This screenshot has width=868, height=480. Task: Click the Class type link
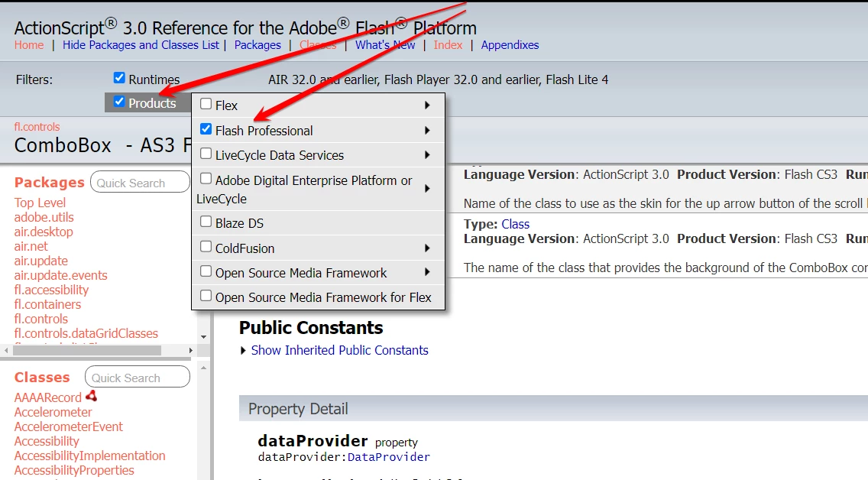pyautogui.click(x=515, y=224)
